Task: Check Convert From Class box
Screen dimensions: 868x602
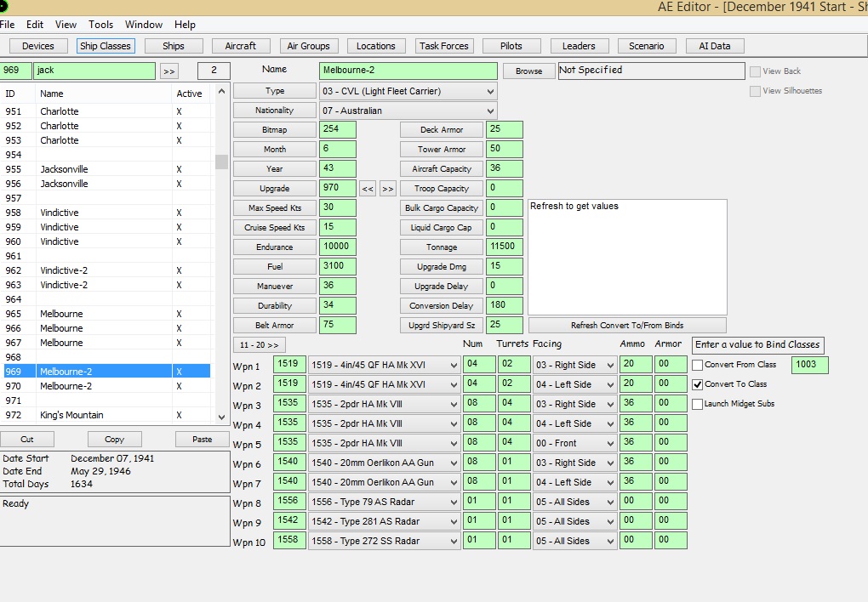Action: point(698,365)
